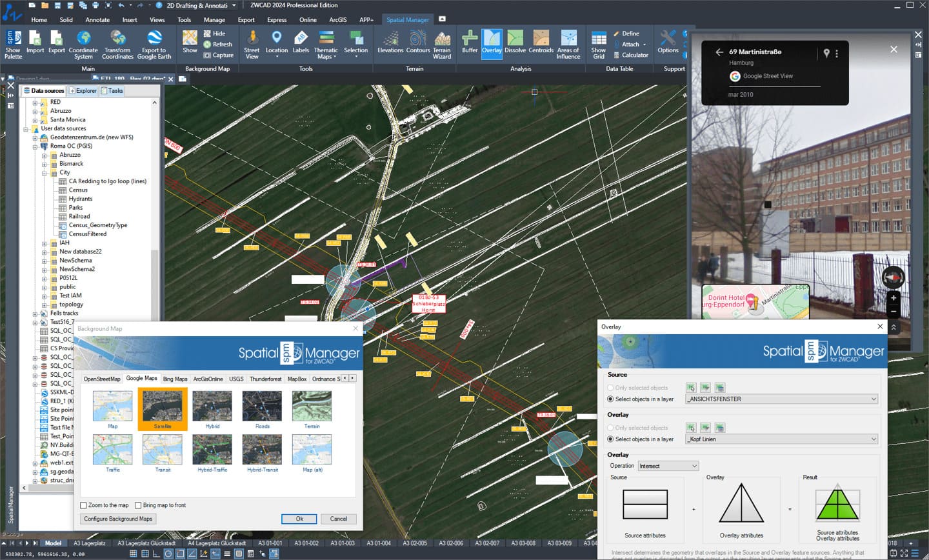Refresh the background map

click(218, 45)
